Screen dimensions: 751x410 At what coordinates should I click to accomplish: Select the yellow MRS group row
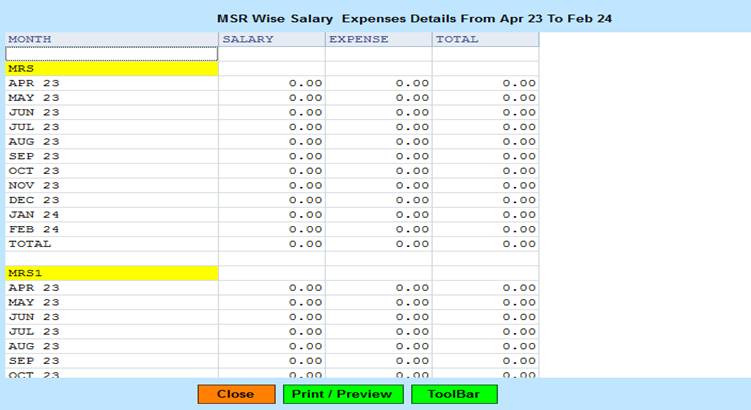click(x=111, y=69)
